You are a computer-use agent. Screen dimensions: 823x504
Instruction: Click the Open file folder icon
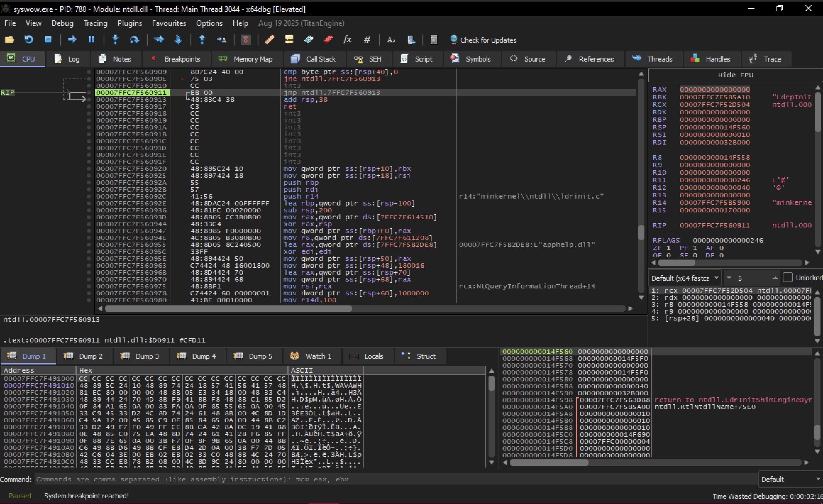tap(9, 40)
